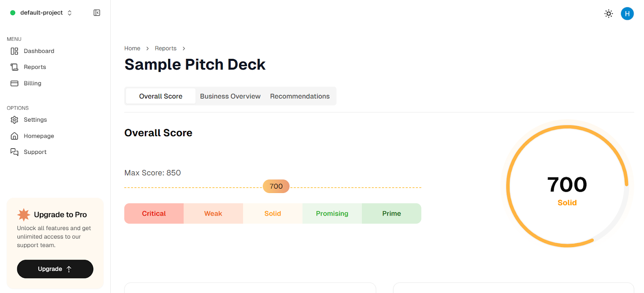Viewport: 644px width, 293px height.
Task: Click the Promising score band segment
Action: (x=332, y=214)
